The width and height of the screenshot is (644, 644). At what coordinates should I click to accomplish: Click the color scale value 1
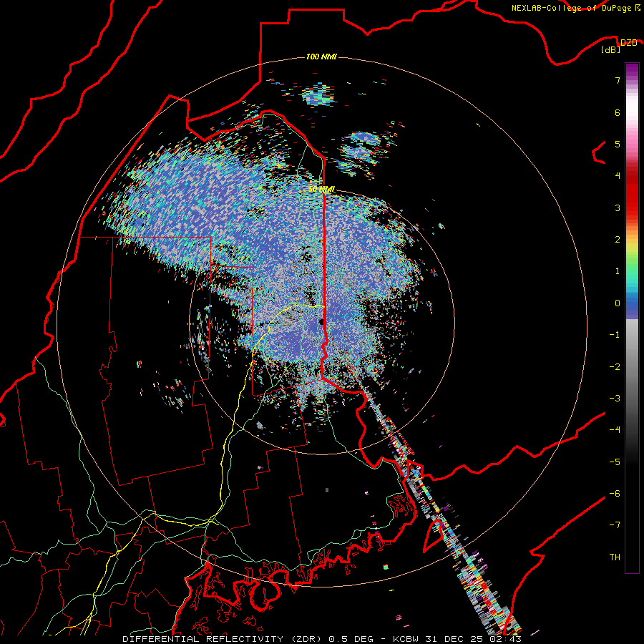tap(618, 271)
